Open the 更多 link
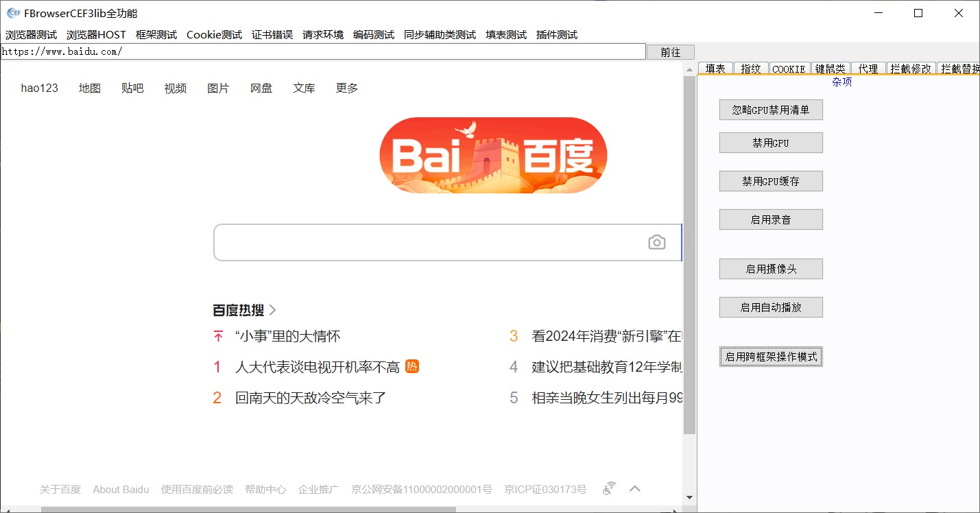 (347, 88)
